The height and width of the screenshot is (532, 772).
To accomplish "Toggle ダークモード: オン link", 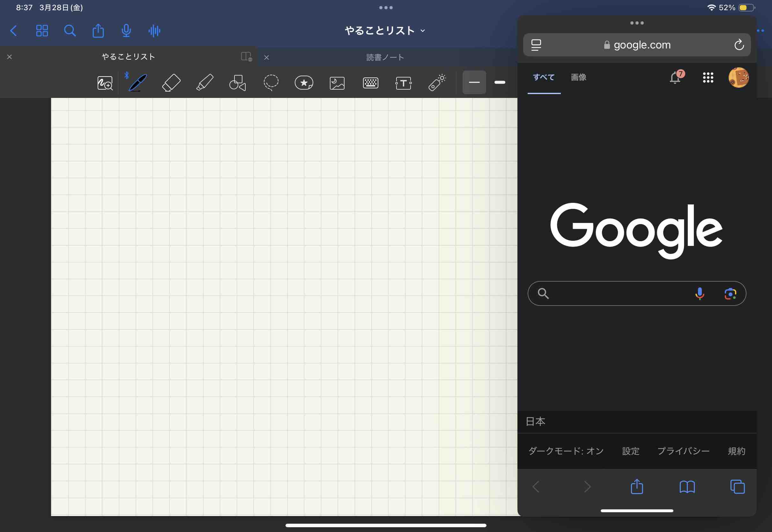I will tap(566, 451).
